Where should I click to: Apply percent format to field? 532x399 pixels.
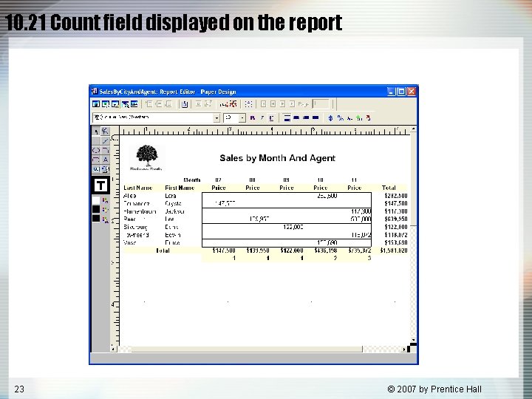coord(341,118)
